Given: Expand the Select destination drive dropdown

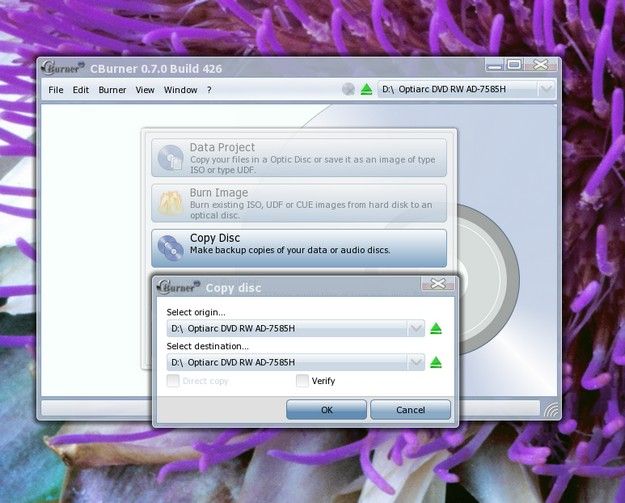Looking at the screenshot, I should pyautogui.click(x=416, y=362).
